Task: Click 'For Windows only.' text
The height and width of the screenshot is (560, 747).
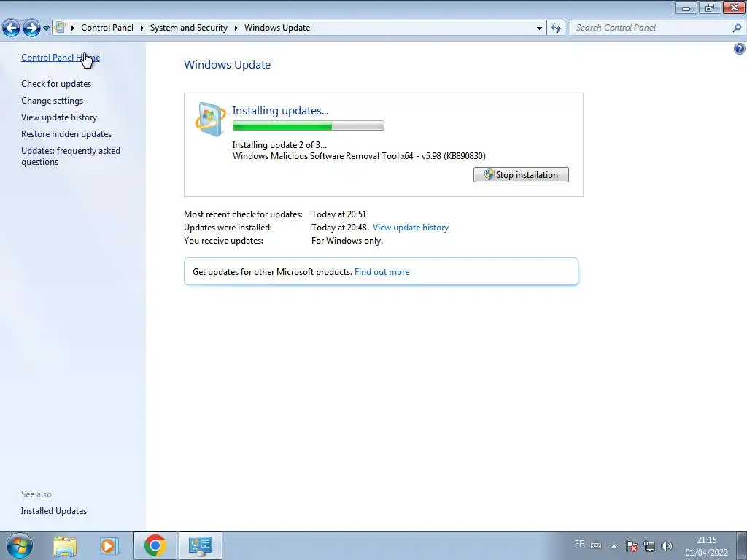Action: pyautogui.click(x=347, y=241)
